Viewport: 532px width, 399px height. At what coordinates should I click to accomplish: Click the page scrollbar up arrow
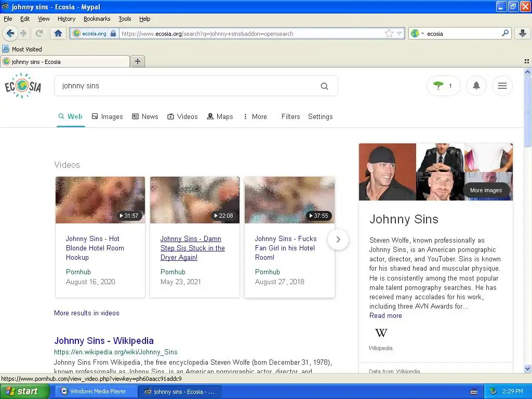pos(527,72)
